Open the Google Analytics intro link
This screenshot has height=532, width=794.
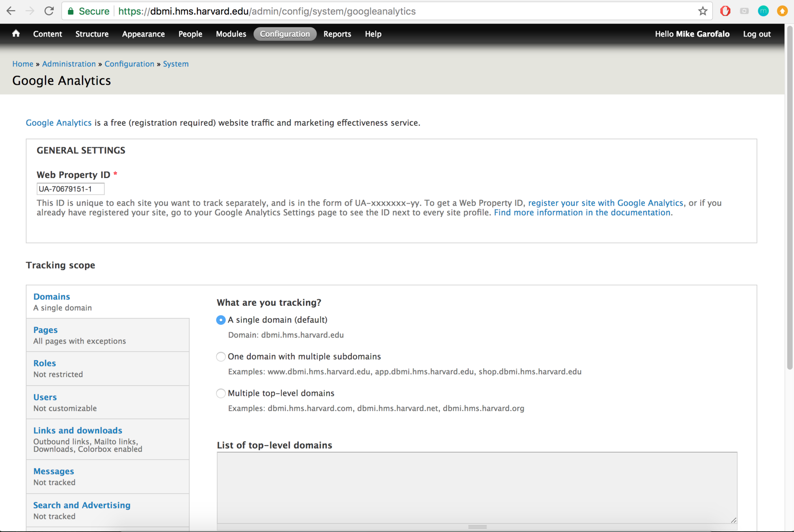59,123
